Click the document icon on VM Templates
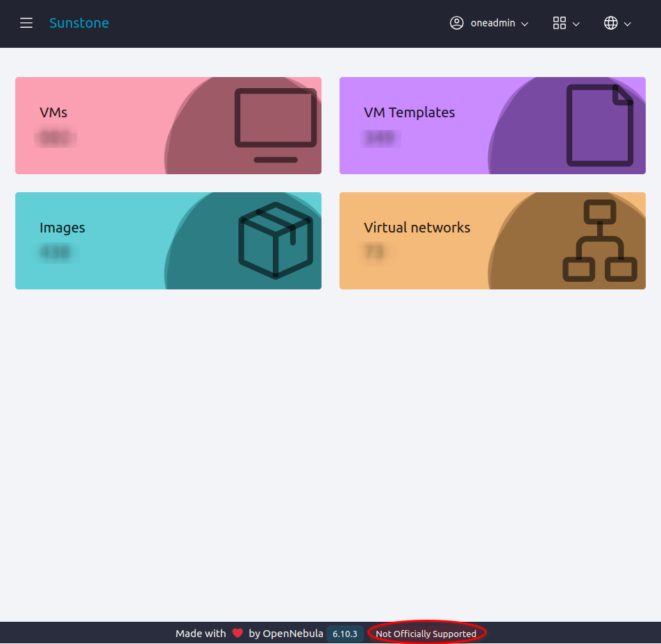 600,125
